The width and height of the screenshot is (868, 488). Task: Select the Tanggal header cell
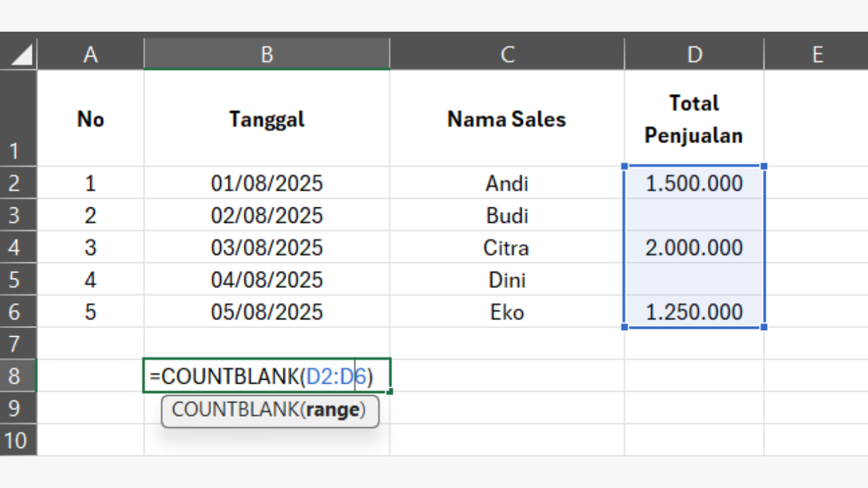coord(267,119)
